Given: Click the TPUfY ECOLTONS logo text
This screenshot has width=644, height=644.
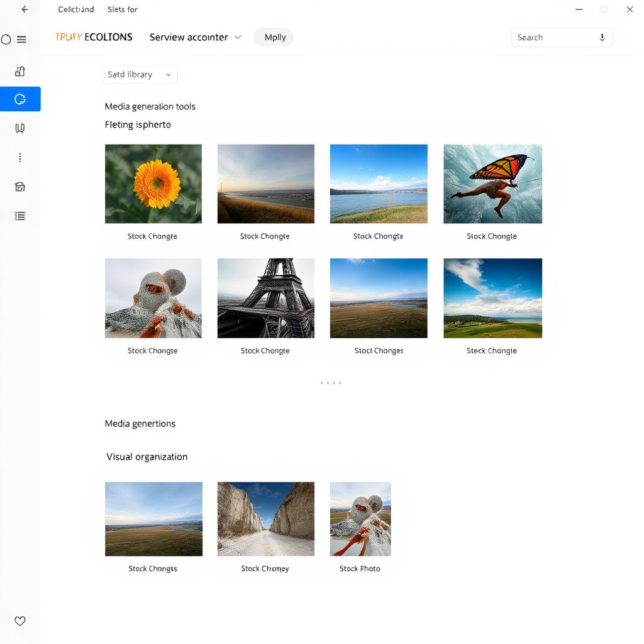Looking at the screenshot, I should [x=93, y=37].
